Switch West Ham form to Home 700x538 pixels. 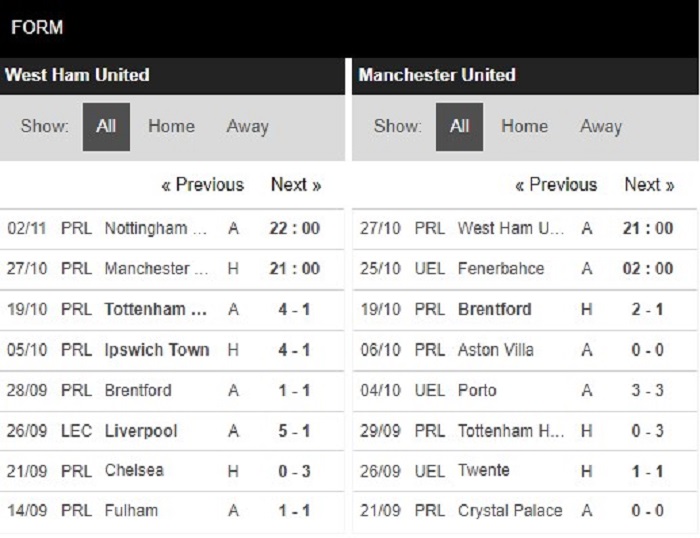(x=171, y=126)
